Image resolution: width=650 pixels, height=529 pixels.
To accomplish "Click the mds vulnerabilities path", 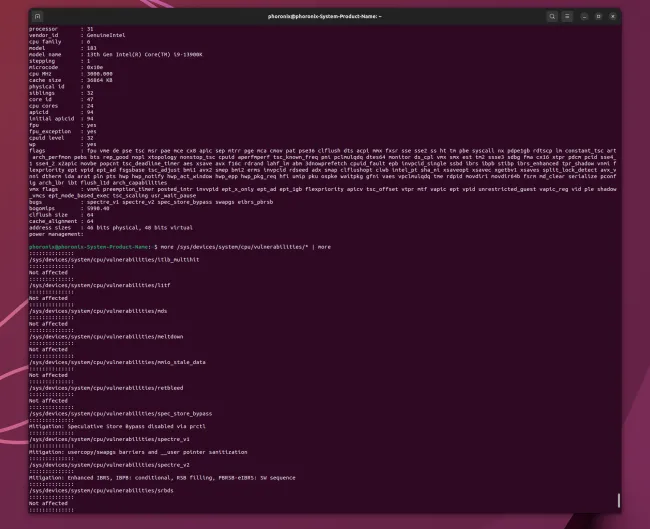I will pyautogui.click(x=98, y=311).
